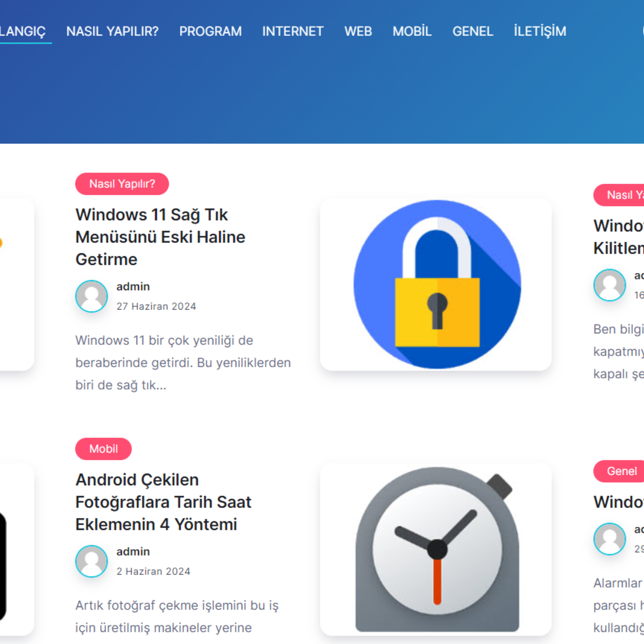Viewport: 644px width, 644px height.
Task: Click the Mobil category badge
Action: point(103,449)
